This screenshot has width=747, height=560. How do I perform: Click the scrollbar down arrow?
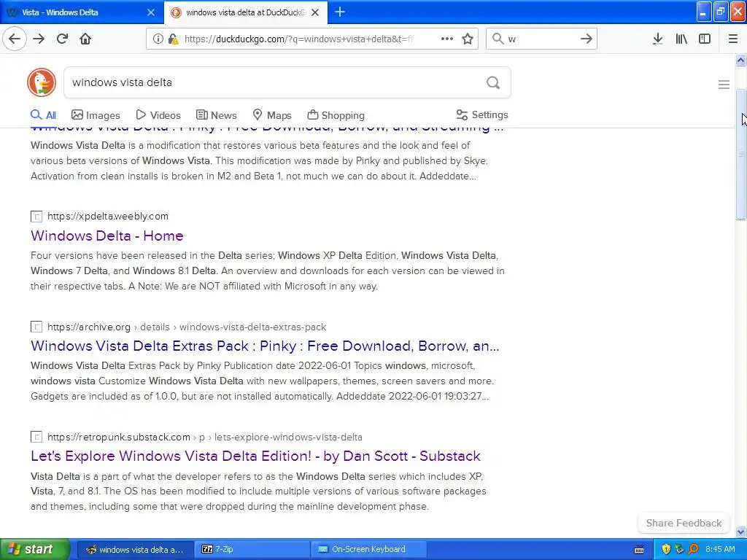tap(740, 532)
